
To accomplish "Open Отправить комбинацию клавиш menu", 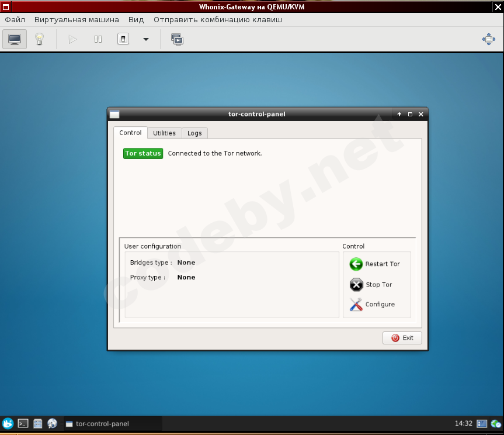I will (x=218, y=20).
